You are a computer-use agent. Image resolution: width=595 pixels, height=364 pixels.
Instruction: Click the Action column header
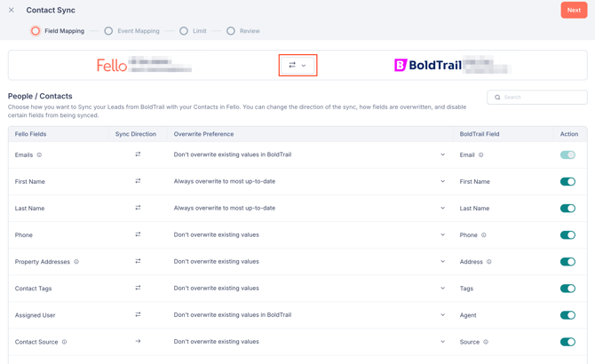[569, 134]
